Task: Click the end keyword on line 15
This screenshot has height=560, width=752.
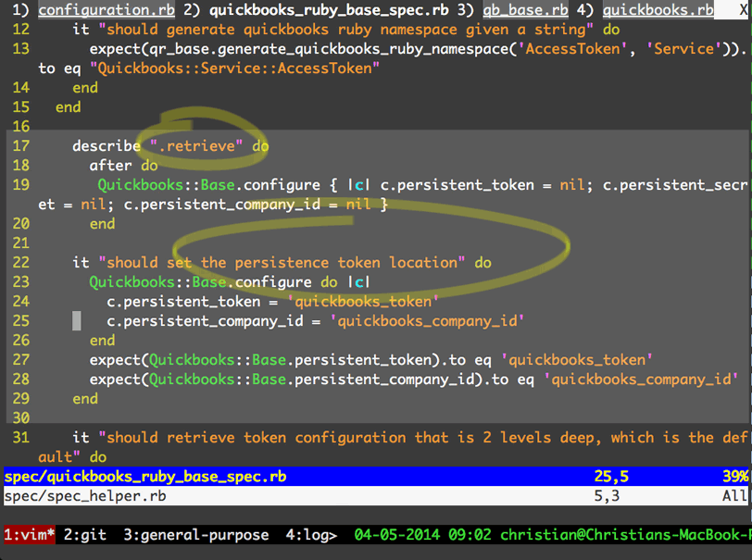Action: coord(69,107)
